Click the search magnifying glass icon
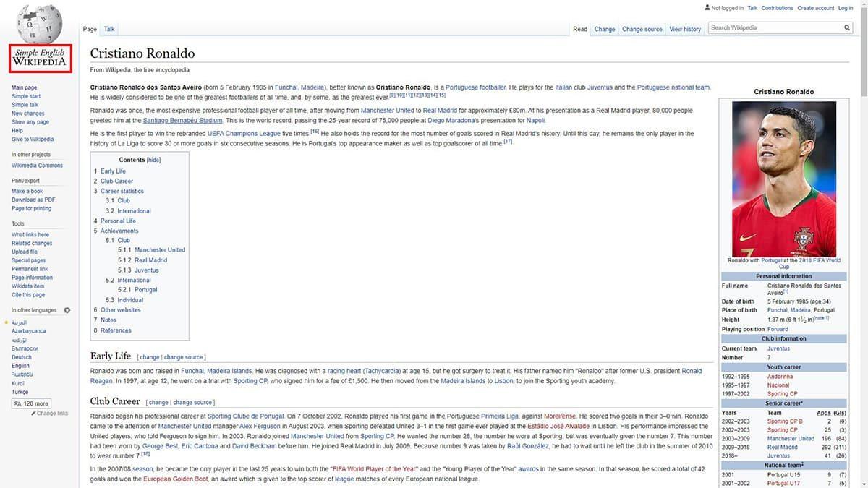 tap(846, 27)
